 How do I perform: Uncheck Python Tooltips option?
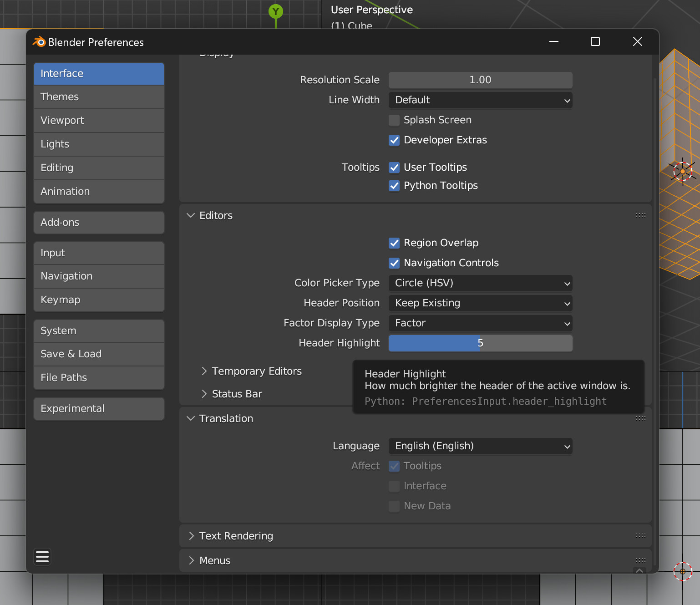[394, 186]
